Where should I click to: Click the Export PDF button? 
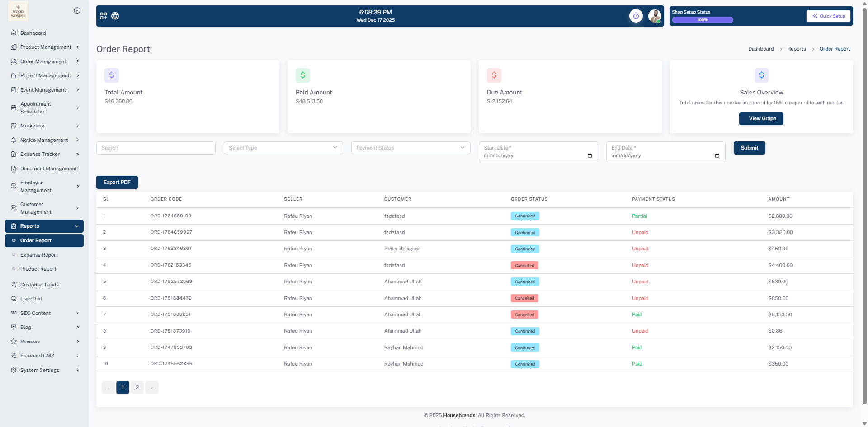(x=117, y=182)
